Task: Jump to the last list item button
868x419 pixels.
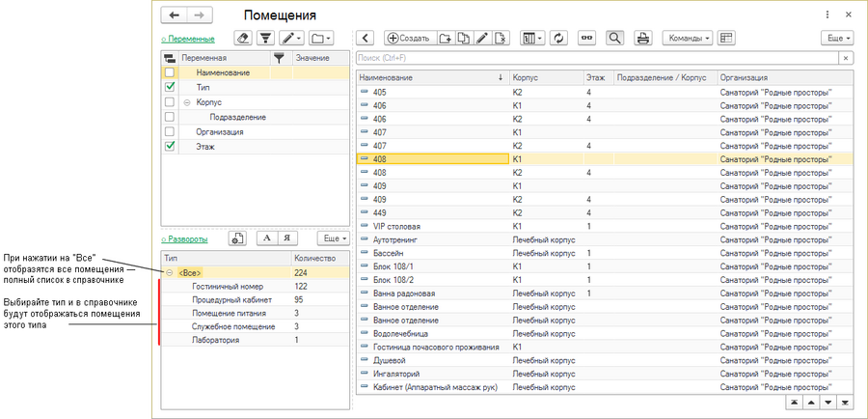Action: 845,403
